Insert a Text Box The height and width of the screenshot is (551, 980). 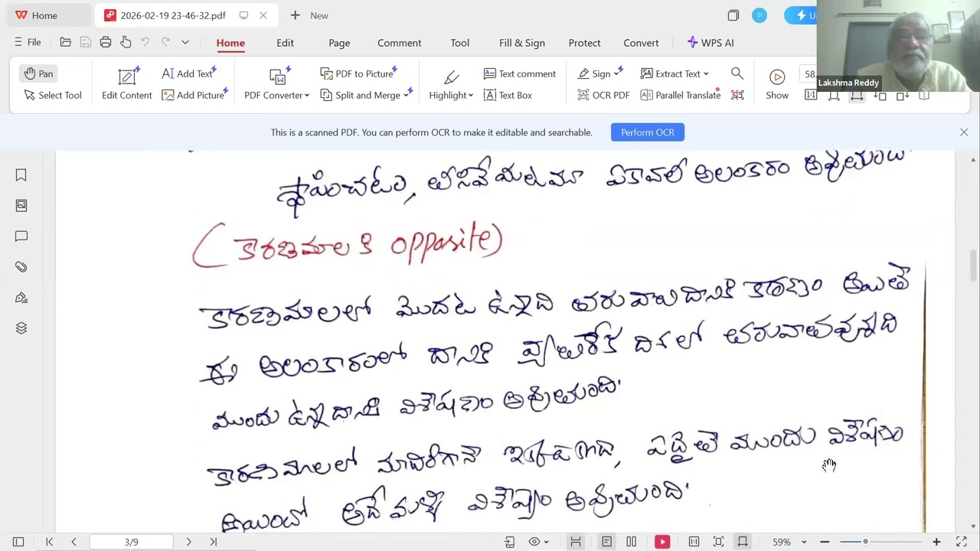click(508, 95)
